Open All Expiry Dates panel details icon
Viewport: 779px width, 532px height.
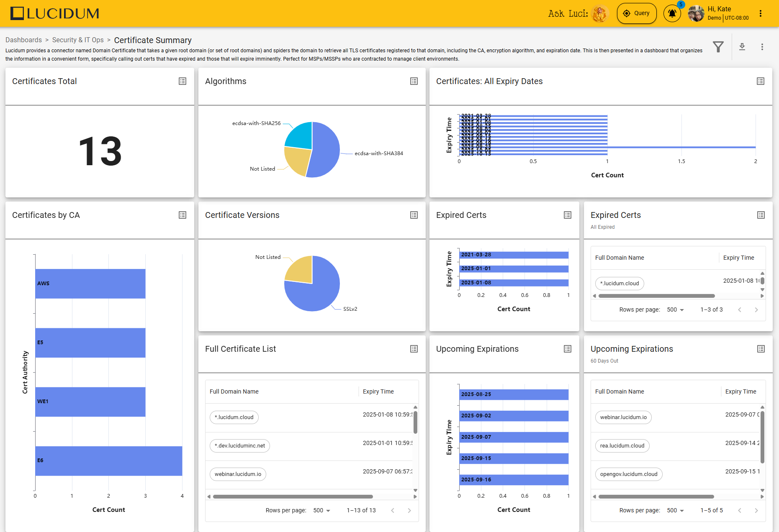coord(761,81)
